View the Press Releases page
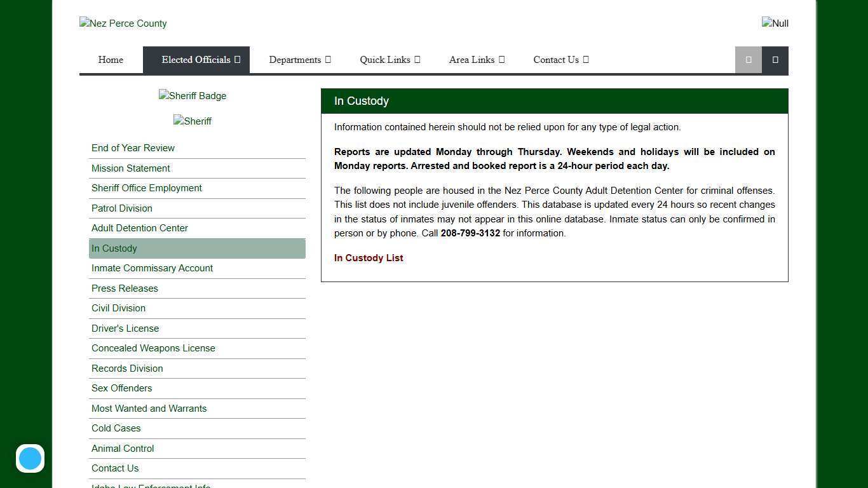 tap(125, 288)
